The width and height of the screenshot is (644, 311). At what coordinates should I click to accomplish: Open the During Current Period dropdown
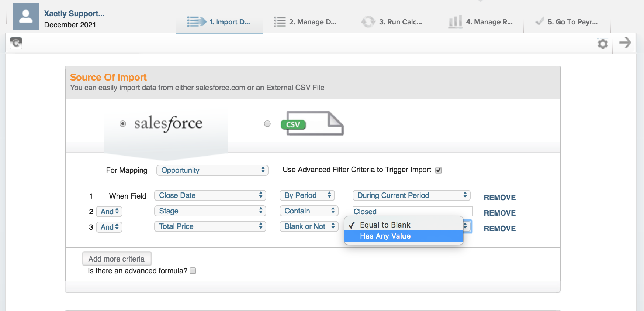(412, 195)
